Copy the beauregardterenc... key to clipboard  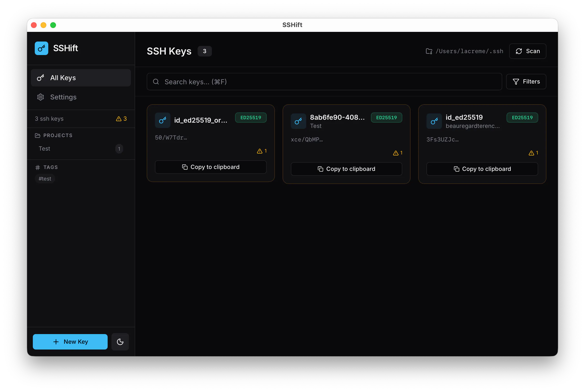482,169
